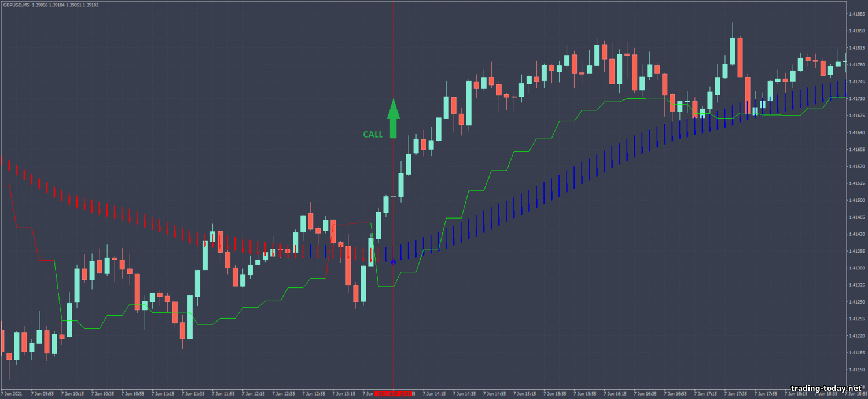This screenshot has width=868, height=399.
Task: Click the 1.41885 price axis label
Action: [858, 14]
